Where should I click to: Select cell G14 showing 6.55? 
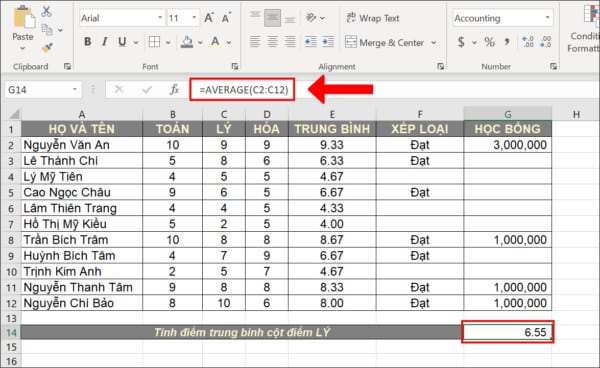[x=508, y=332]
